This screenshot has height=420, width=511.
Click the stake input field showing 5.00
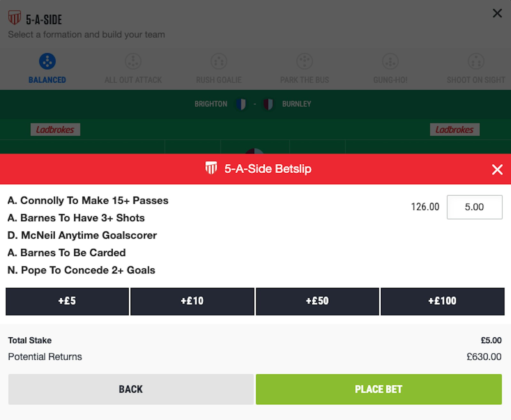[x=474, y=207]
